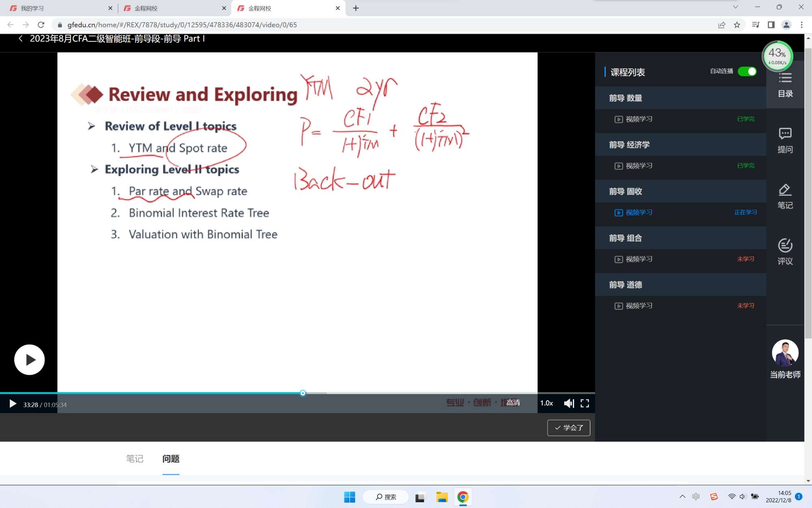
Task: Open 视频学习 under 前导 道德
Action: coord(639,306)
